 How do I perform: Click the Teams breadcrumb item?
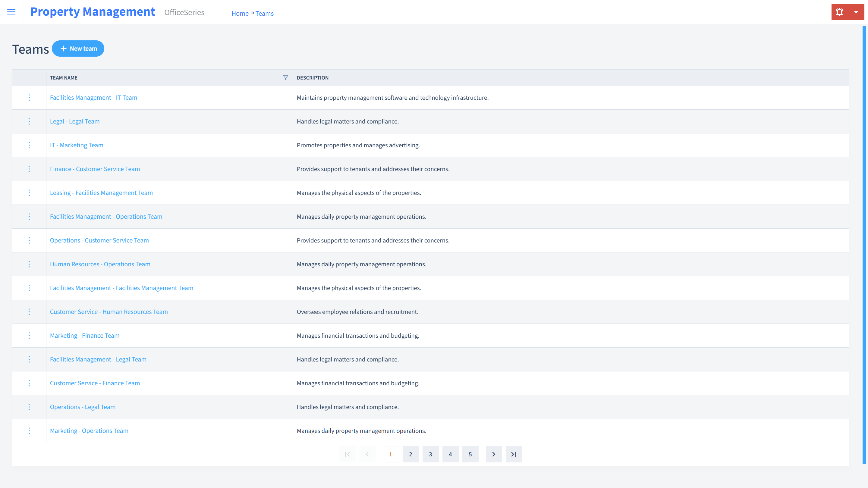265,13
